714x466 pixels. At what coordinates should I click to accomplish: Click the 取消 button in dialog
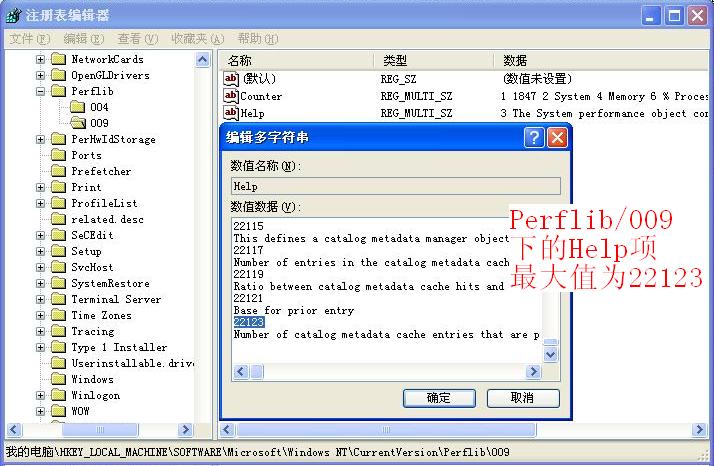(x=523, y=398)
